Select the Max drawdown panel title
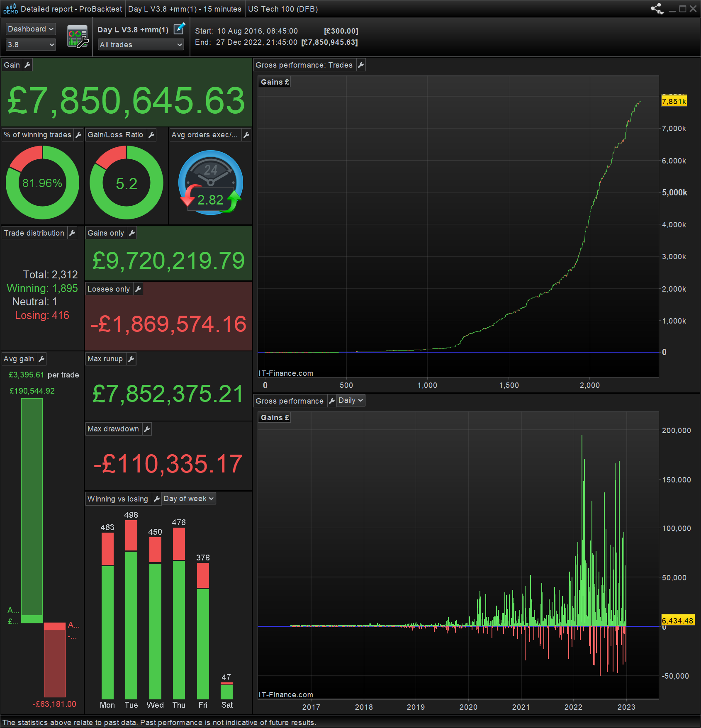This screenshot has width=701, height=728. pos(113,429)
